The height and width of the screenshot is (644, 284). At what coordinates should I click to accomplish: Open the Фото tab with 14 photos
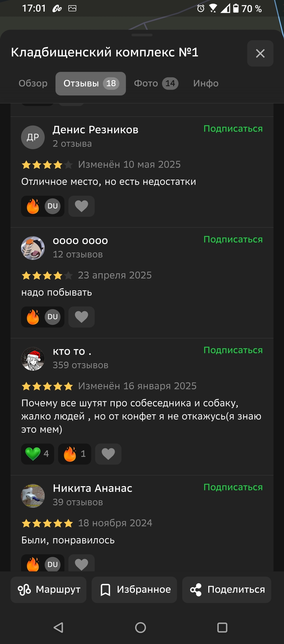pyautogui.click(x=156, y=83)
